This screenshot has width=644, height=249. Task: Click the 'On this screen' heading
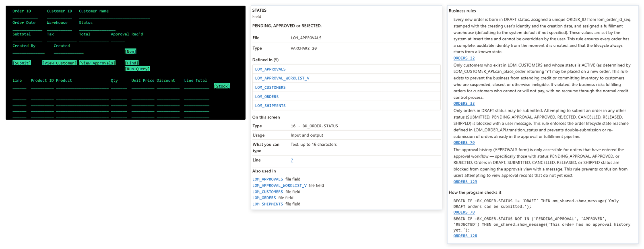[266, 117]
